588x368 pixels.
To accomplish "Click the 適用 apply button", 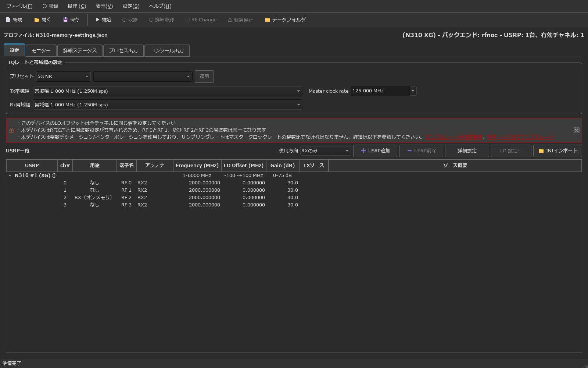I will point(204,77).
